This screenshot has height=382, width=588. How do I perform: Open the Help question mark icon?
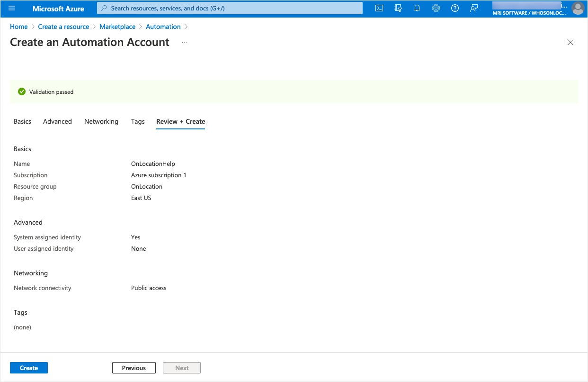[x=455, y=8]
